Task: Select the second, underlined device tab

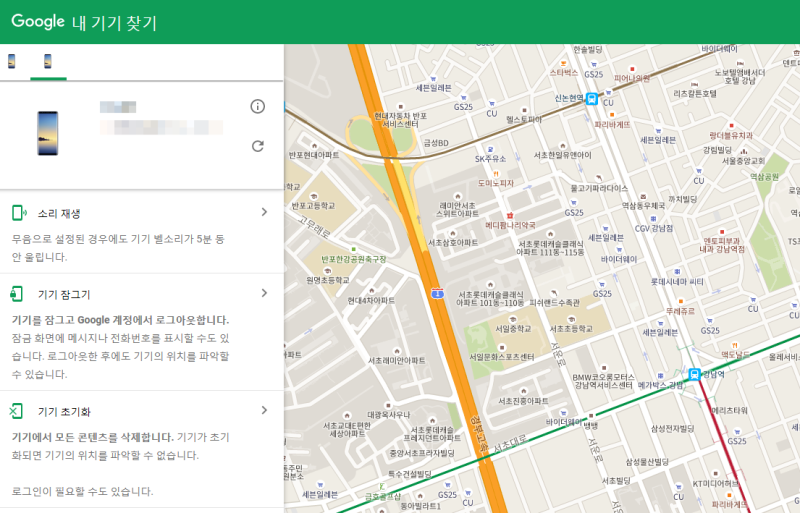Action: pyautogui.click(x=48, y=61)
